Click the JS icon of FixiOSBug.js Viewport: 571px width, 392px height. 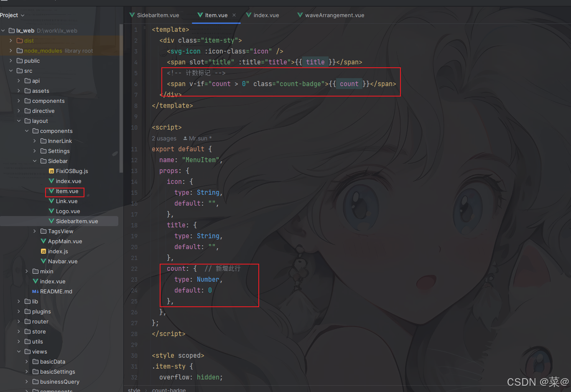pyautogui.click(x=51, y=171)
